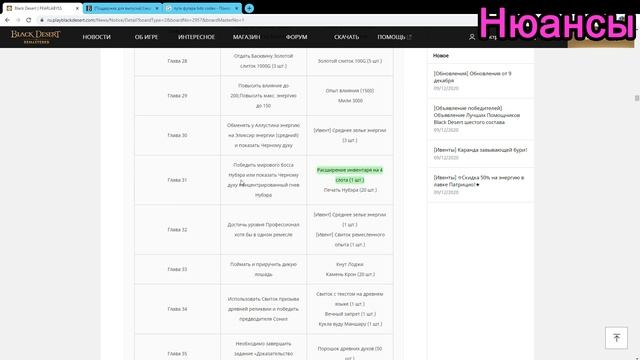Open the ОБ ИГРЕ menu

click(146, 37)
